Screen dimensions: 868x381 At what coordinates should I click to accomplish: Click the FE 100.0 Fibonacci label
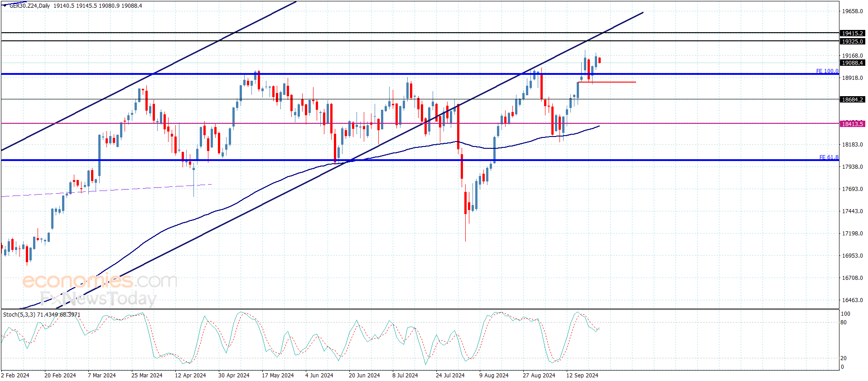[x=827, y=71]
